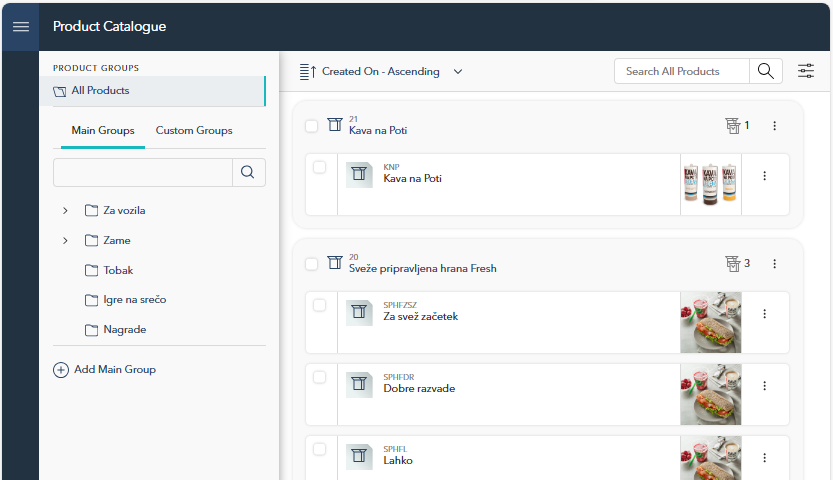Open the three-dot menu for KNP product
833x480 pixels.
tap(764, 176)
